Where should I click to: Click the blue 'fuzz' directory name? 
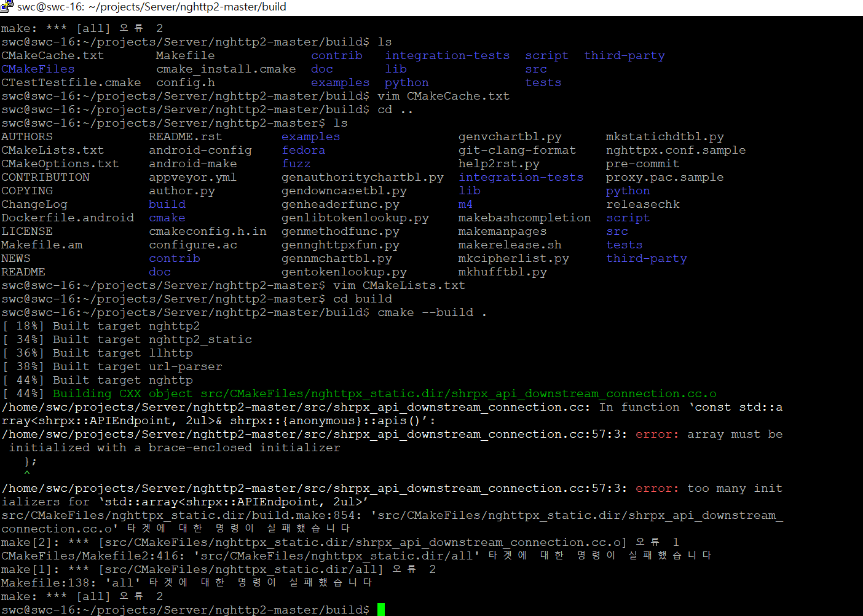click(x=296, y=164)
